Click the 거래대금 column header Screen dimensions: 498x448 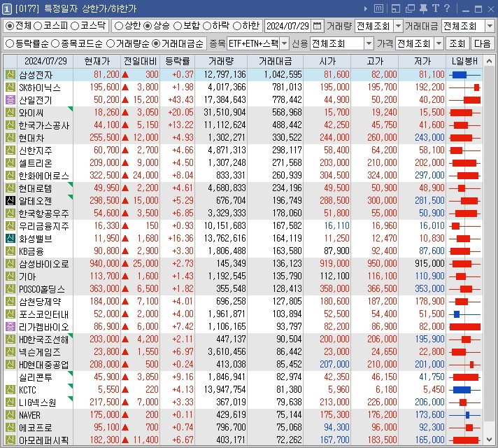(275, 61)
